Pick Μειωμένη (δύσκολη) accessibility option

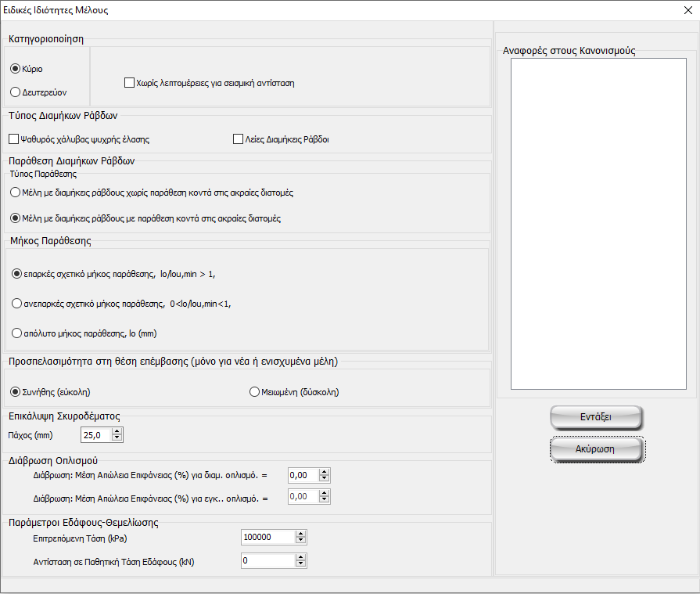254,392
